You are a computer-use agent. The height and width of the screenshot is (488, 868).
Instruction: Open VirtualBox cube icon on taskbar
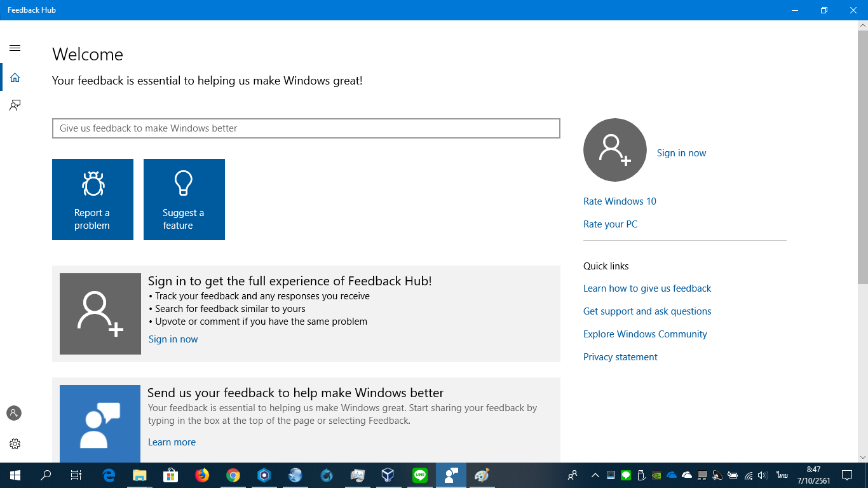[x=388, y=475]
